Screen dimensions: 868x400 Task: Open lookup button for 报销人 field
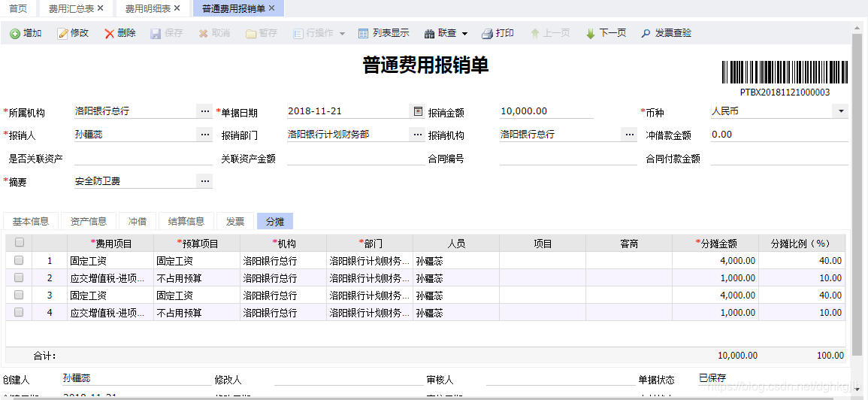(205, 134)
